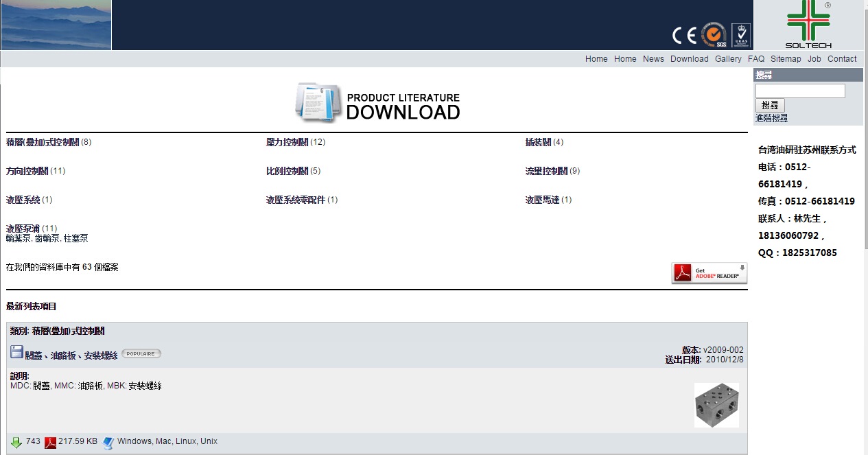This screenshot has width=868, height=455.
Task: Click the Populaire badge
Action: point(141,354)
